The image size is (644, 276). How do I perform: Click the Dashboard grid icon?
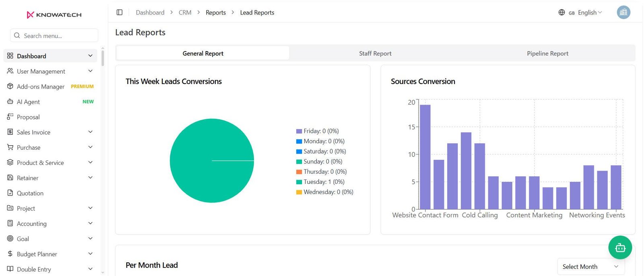(10, 56)
